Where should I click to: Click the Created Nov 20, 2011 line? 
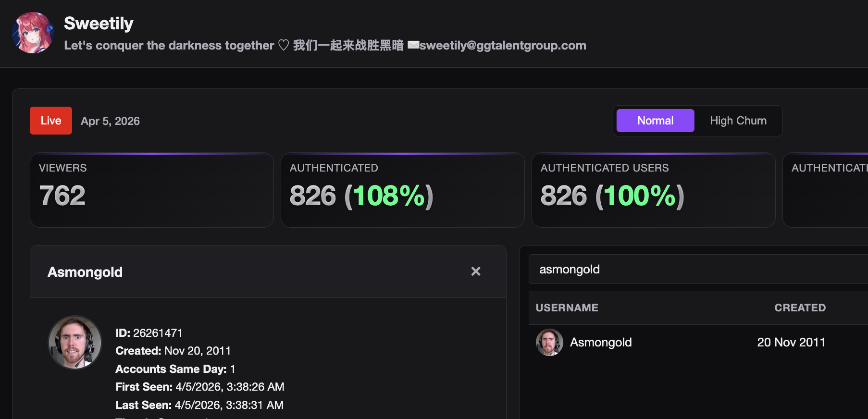pos(173,351)
